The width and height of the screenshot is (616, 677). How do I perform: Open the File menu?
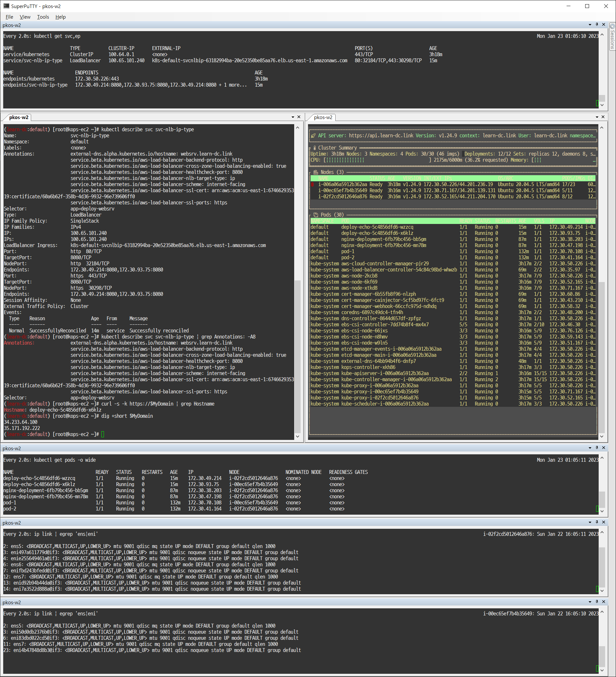(x=9, y=17)
